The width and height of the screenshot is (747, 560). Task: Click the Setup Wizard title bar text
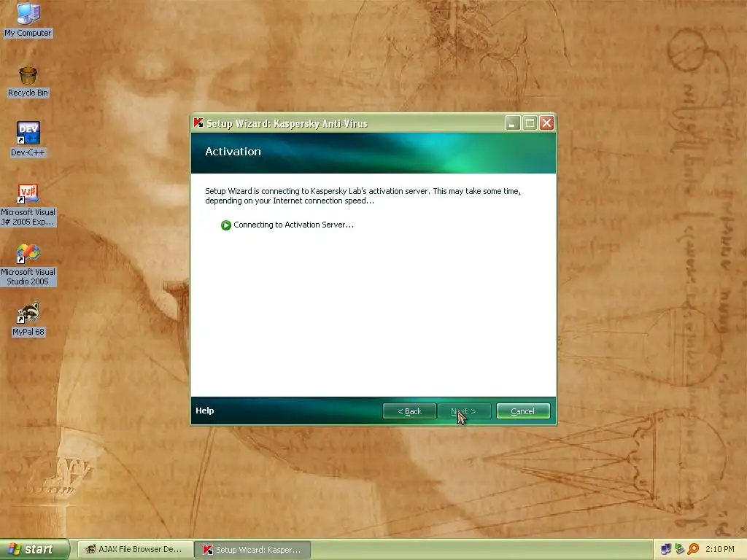point(287,124)
